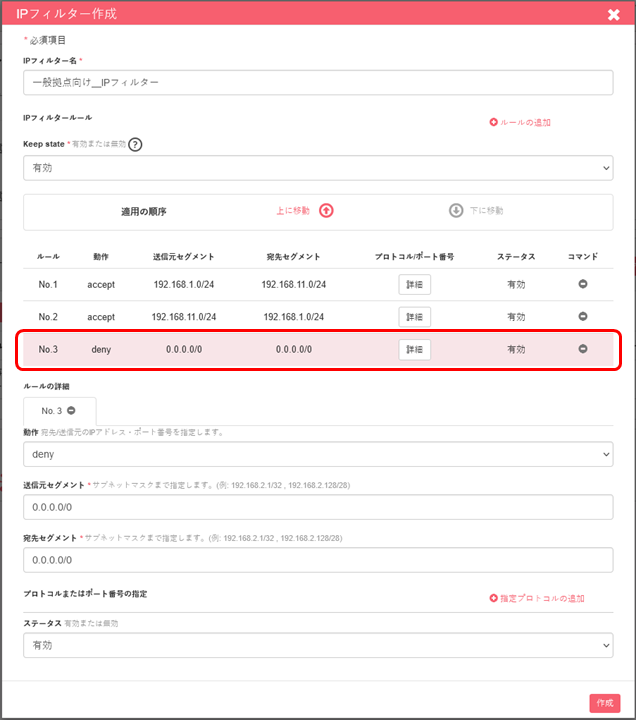
Task: Click accept in row No.1
Action: (x=101, y=285)
